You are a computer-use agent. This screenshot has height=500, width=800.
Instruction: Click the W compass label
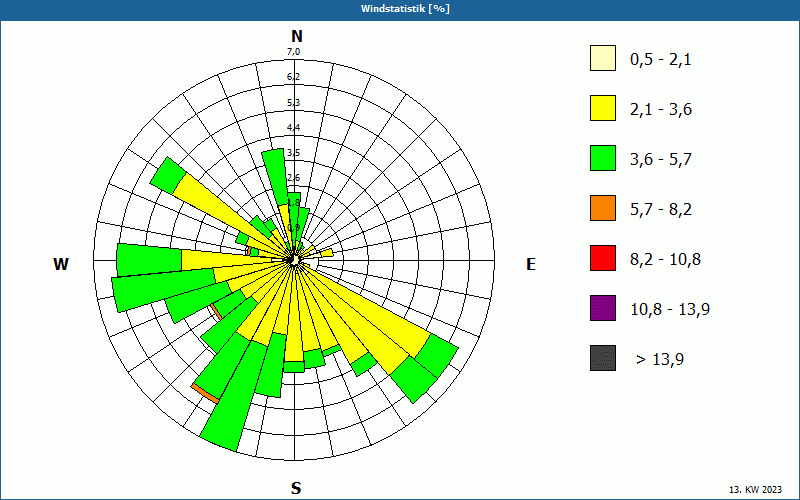pos(61,264)
